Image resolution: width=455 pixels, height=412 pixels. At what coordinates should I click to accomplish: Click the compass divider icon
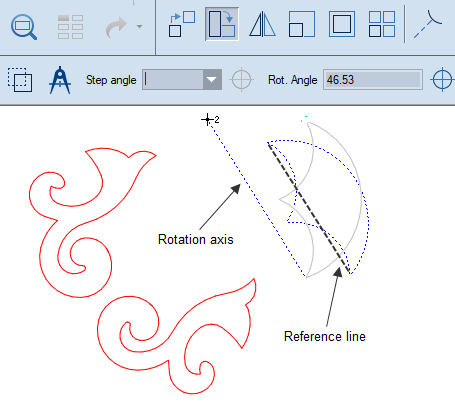60,80
